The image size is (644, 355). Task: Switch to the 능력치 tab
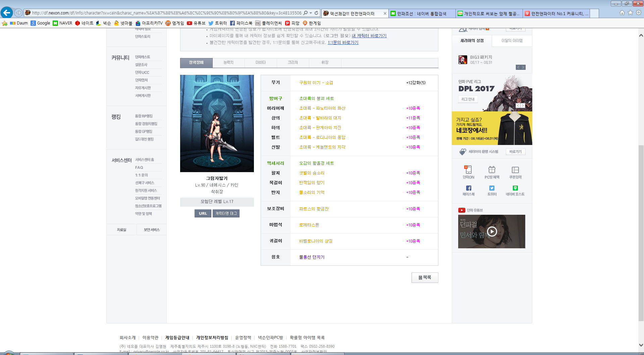pos(228,63)
